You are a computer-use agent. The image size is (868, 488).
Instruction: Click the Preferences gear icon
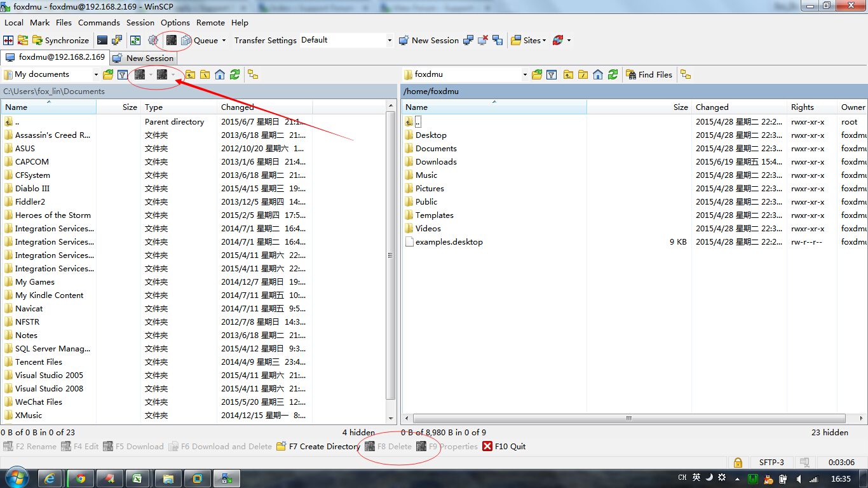pos(153,40)
